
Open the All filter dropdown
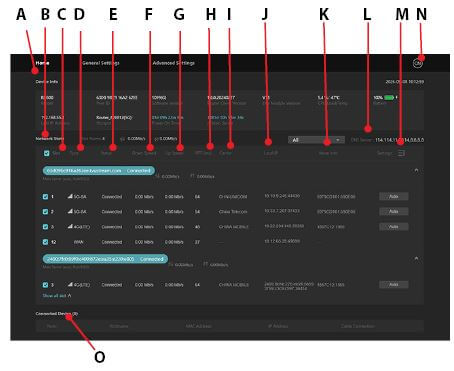click(316, 140)
